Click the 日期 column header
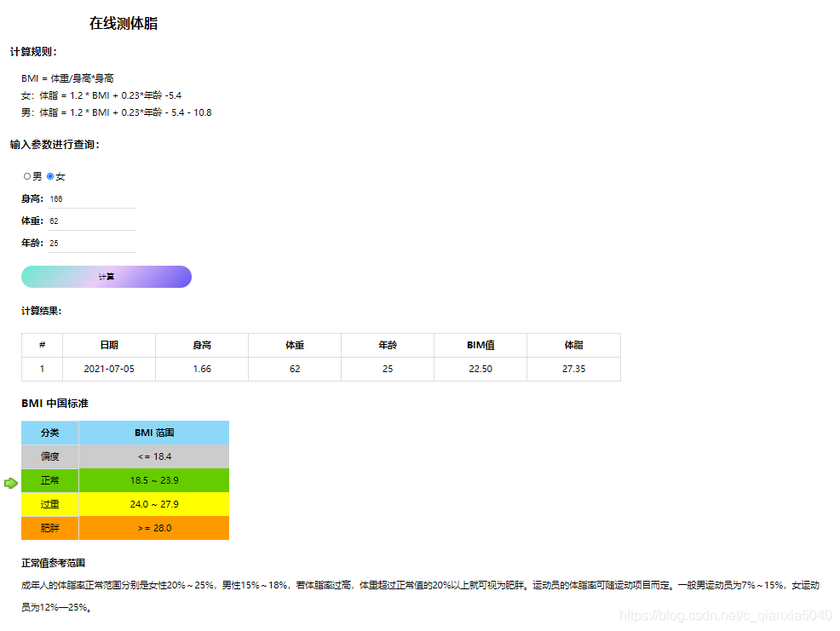Image resolution: width=840 pixels, height=631 pixels. coord(109,345)
